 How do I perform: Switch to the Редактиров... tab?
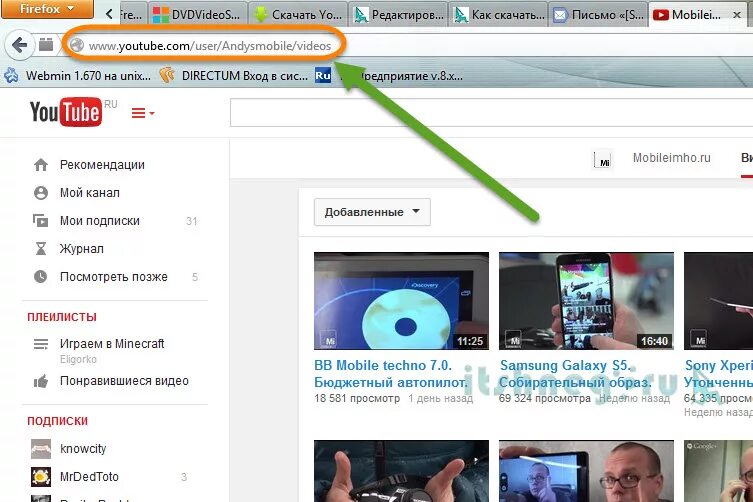(x=399, y=15)
